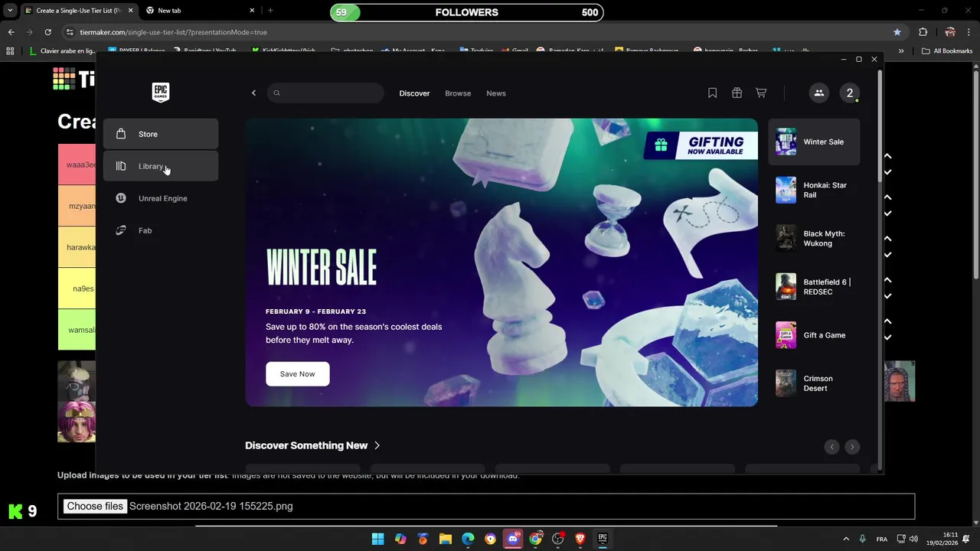Open Brave browser from the taskbar

tap(580, 539)
